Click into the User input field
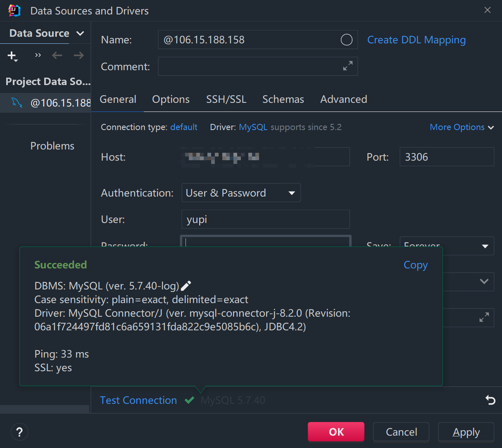 (x=265, y=219)
